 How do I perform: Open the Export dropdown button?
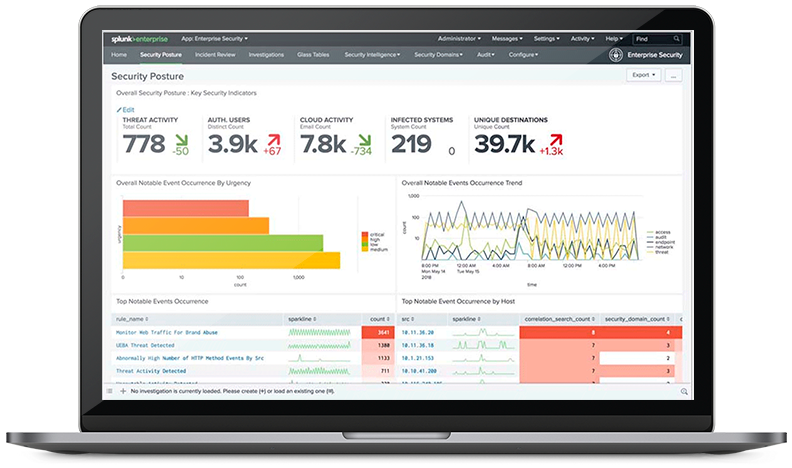[x=644, y=75]
